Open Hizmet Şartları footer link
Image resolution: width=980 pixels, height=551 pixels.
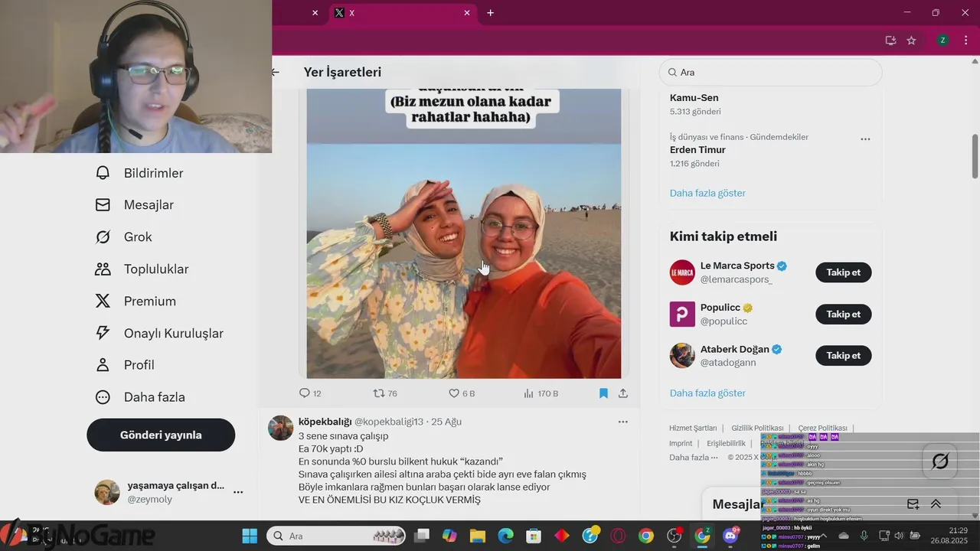[x=693, y=428]
